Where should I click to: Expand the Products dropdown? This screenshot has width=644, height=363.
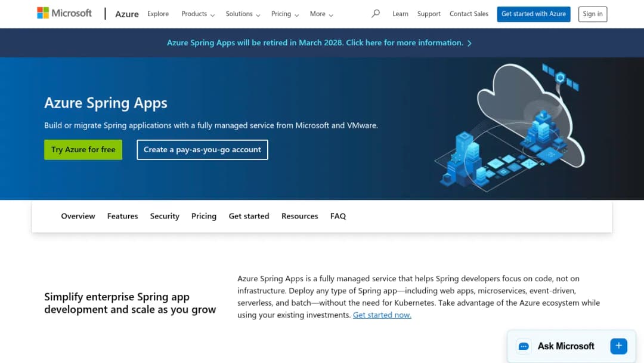coord(198,14)
